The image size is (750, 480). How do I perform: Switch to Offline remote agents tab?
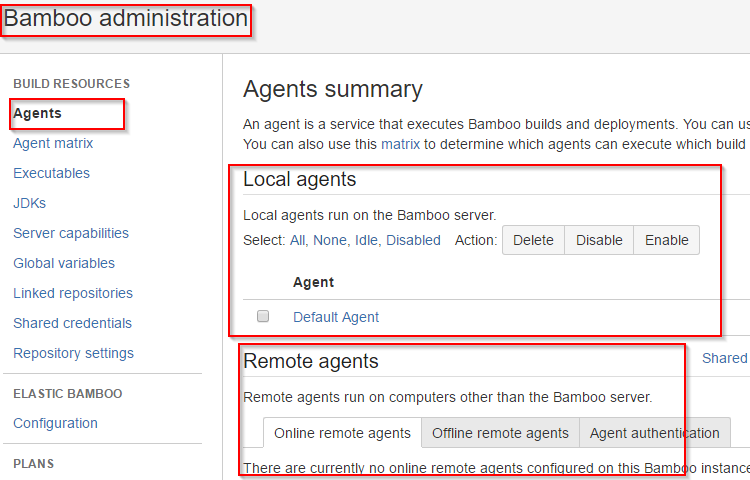pos(500,433)
